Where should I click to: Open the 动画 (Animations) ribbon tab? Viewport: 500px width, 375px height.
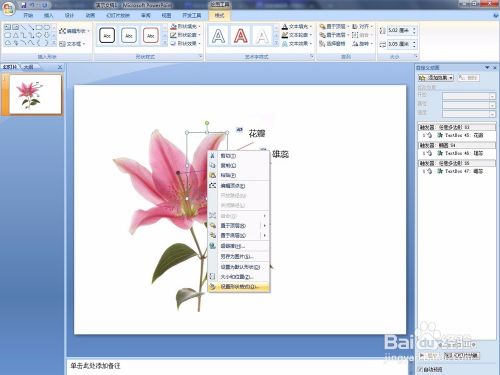(90, 16)
